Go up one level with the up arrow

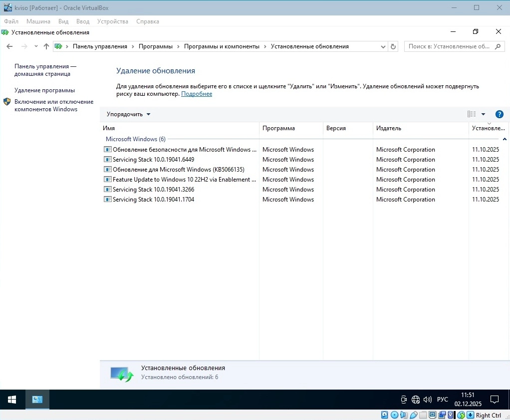[x=46, y=46]
